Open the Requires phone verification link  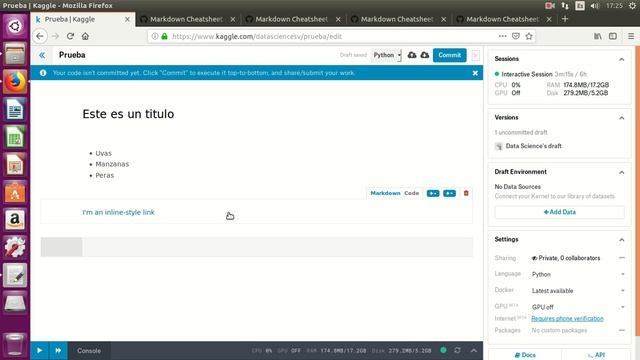[x=567, y=318]
